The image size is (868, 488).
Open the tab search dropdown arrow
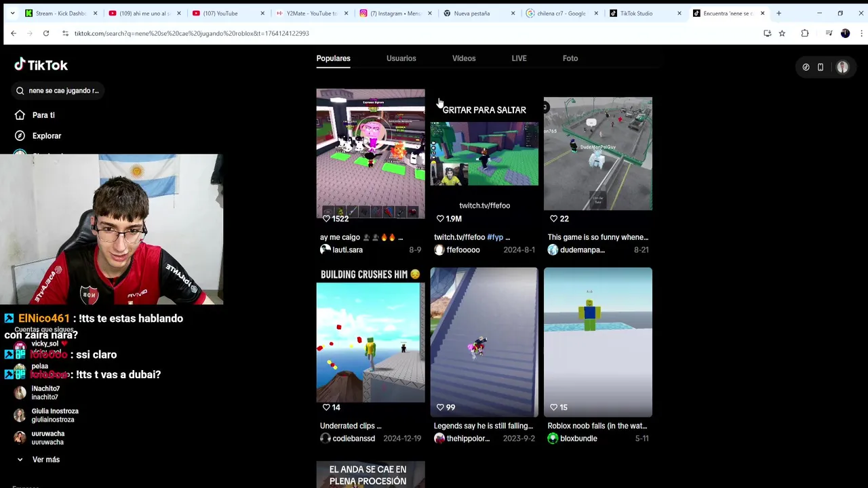pyautogui.click(x=12, y=13)
